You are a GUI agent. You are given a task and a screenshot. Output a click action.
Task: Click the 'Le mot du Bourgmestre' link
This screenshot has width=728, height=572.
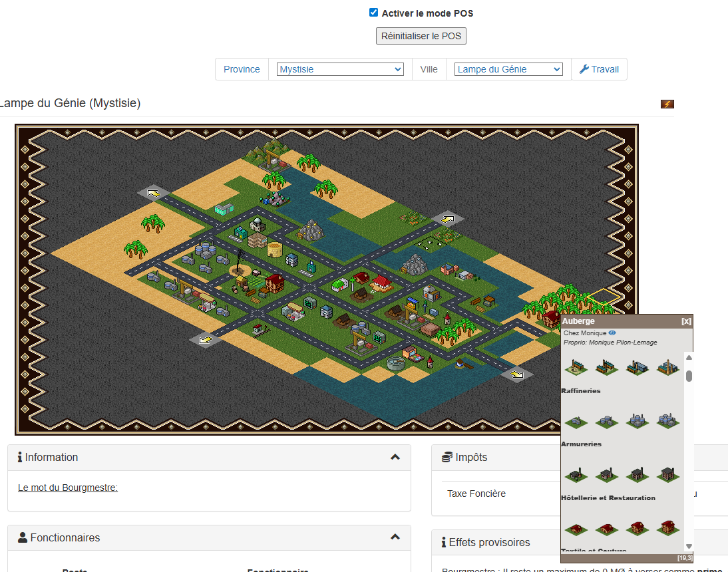point(68,488)
